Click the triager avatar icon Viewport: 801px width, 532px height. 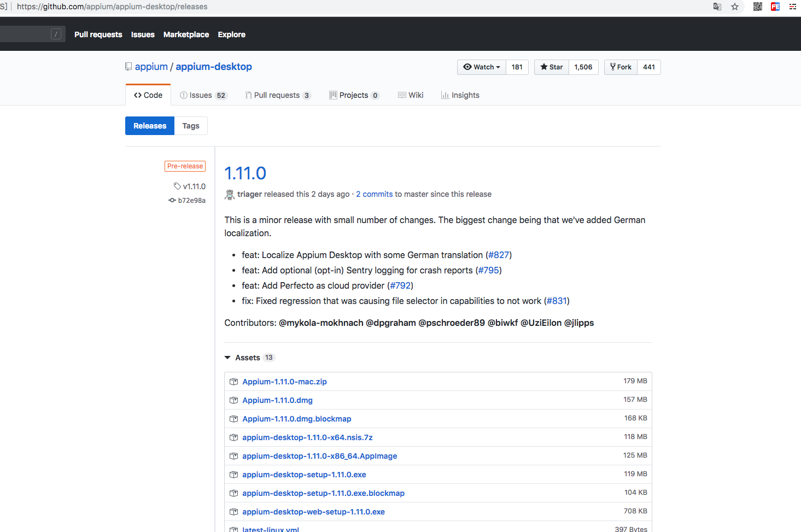click(x=230, y=194)
